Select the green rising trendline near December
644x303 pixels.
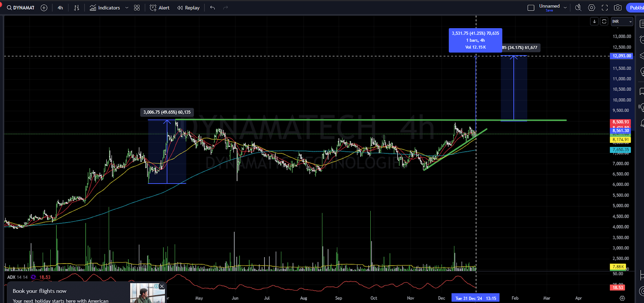point(455,150)
